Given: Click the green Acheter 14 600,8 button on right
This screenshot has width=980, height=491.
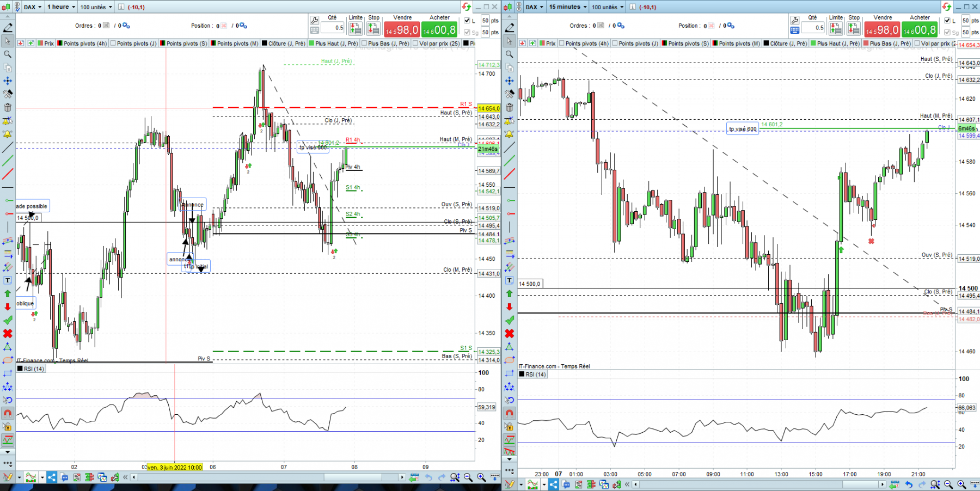Looking at the screenshot, I should click(920, 29).
